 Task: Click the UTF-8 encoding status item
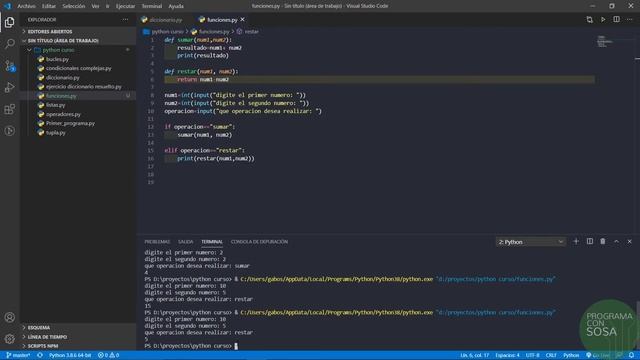(532, 356)
